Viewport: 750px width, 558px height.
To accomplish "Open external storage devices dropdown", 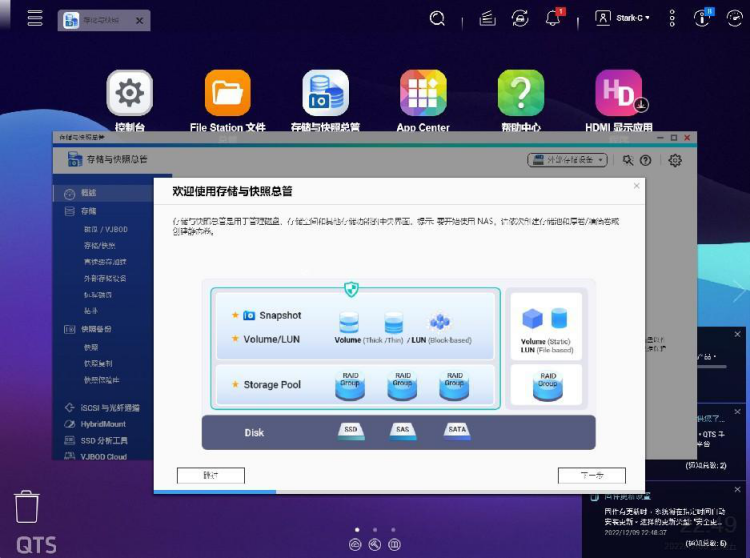I will click(x=567, y=160).
